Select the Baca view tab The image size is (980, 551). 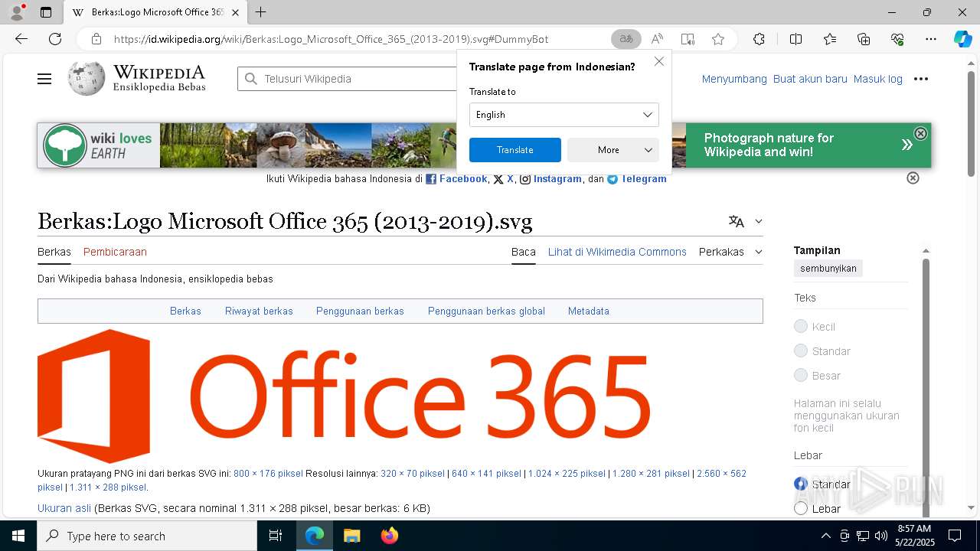[524, 252]
